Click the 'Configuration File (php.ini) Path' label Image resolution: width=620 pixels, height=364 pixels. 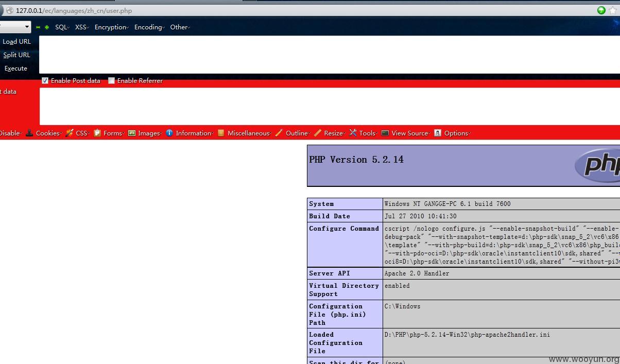338,314
